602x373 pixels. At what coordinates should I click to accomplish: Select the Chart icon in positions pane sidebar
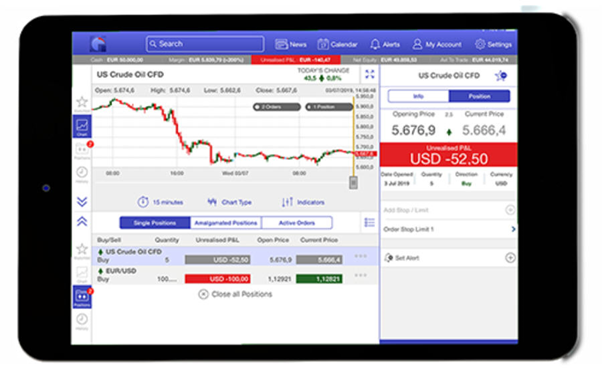(x=82, y=274)
